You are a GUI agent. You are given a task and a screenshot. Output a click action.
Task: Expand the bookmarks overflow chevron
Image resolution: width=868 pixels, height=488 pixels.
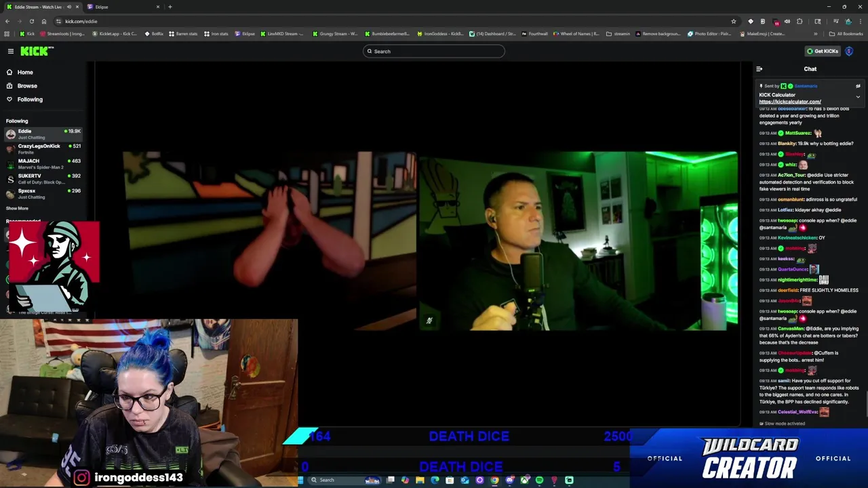(816, 34)
